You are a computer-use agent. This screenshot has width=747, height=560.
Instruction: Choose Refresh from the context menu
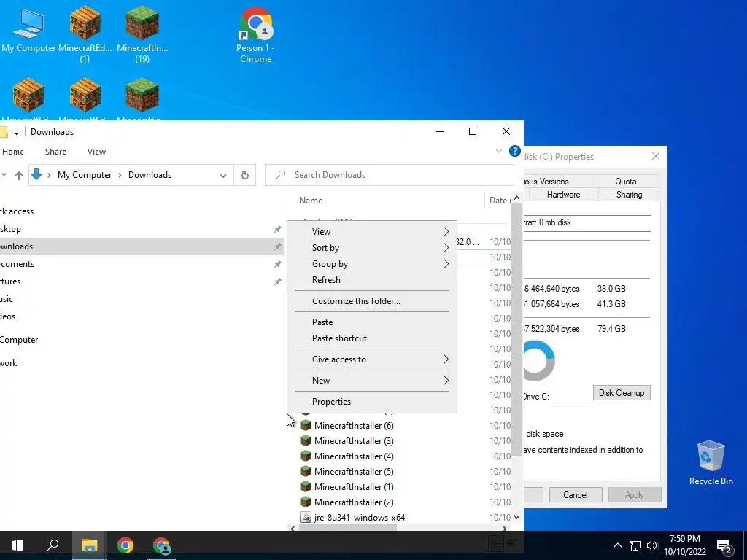[x=372, y=279]
